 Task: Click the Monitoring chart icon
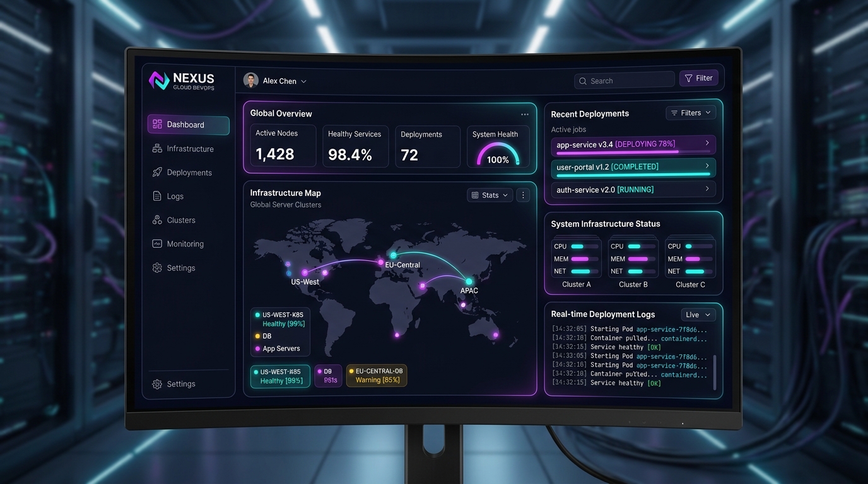point(157,244)
